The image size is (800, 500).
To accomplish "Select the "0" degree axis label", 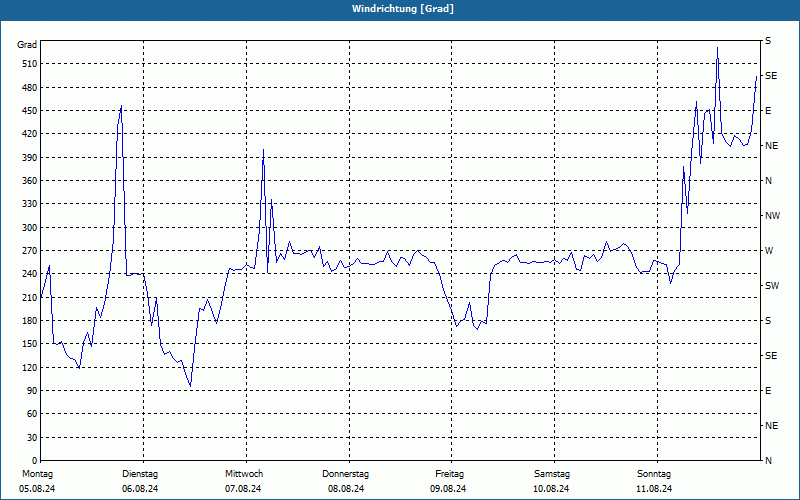I will pyautogui.click(x=34, y=461).
